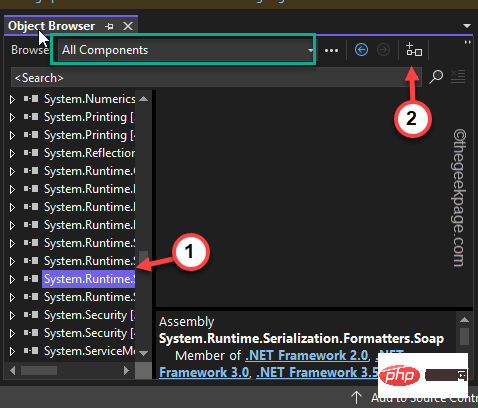Image resolution: width=478 pixels, height=408 pixels.
Task: Expand the System.Numerics assembly node
Action: [x=12, y=99]
